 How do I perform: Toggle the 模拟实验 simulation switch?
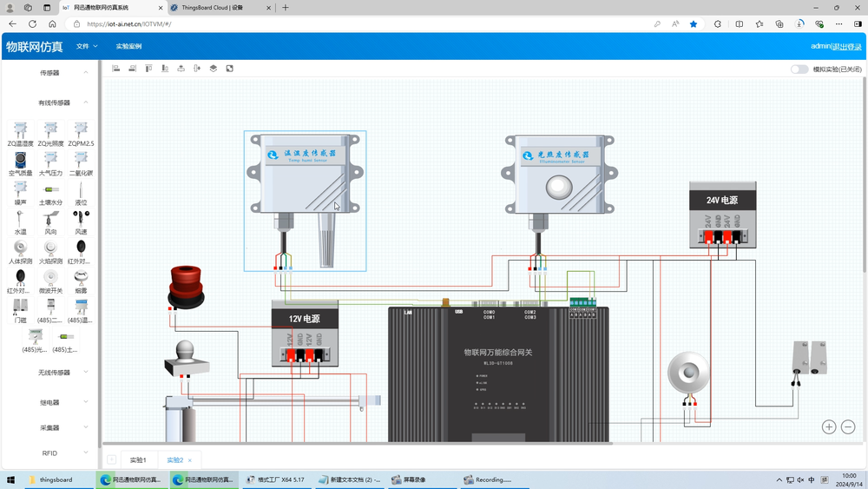coord(799,69)
